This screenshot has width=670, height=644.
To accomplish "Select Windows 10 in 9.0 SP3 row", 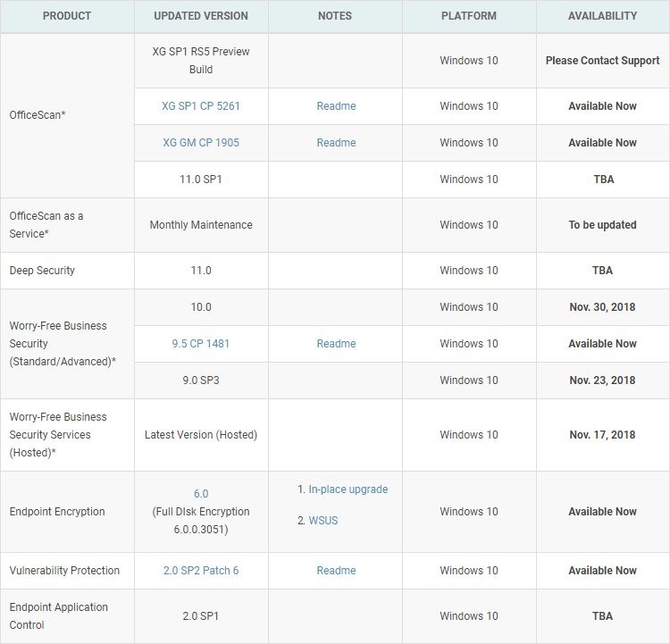I will point(469,381).
